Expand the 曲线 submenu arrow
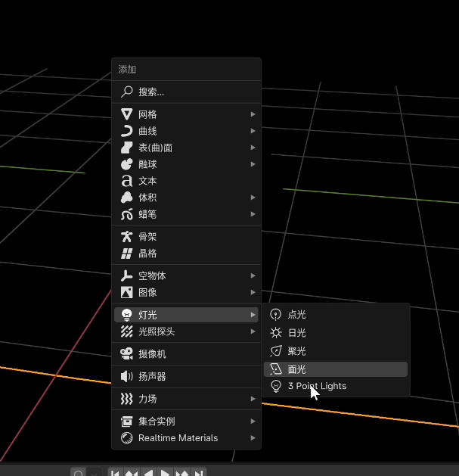The width and height of the screenshot is (459, 476). [253, 131]
